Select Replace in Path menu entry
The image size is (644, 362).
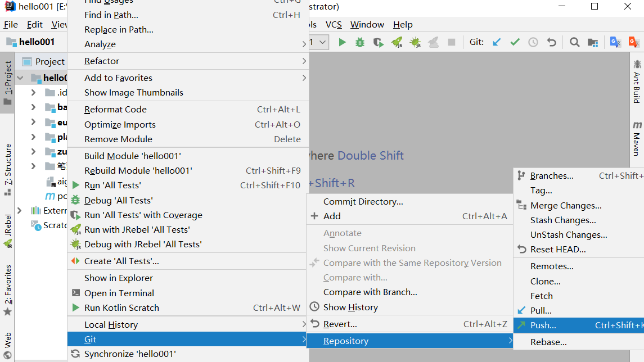pos(188,30)
